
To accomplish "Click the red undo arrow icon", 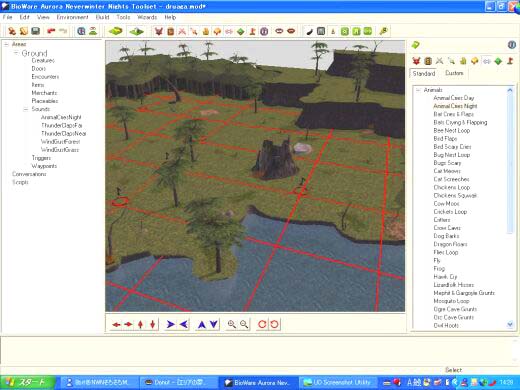I will click(51, 31).
